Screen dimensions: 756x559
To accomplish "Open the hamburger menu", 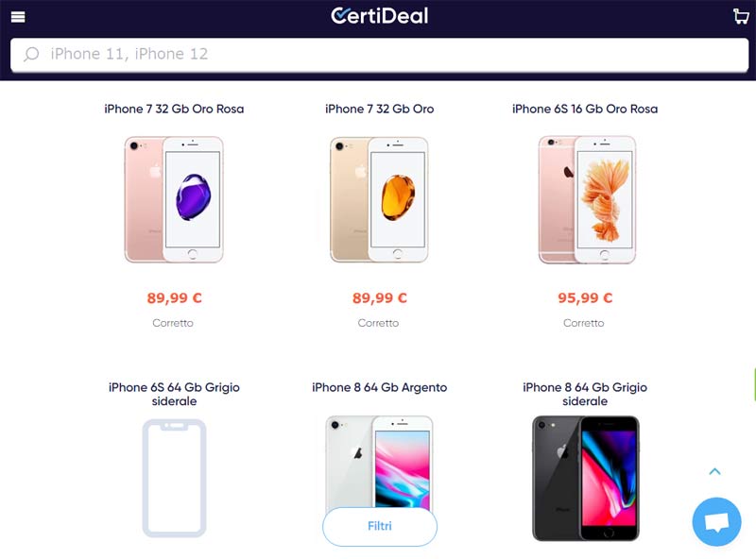I will 18,17.
